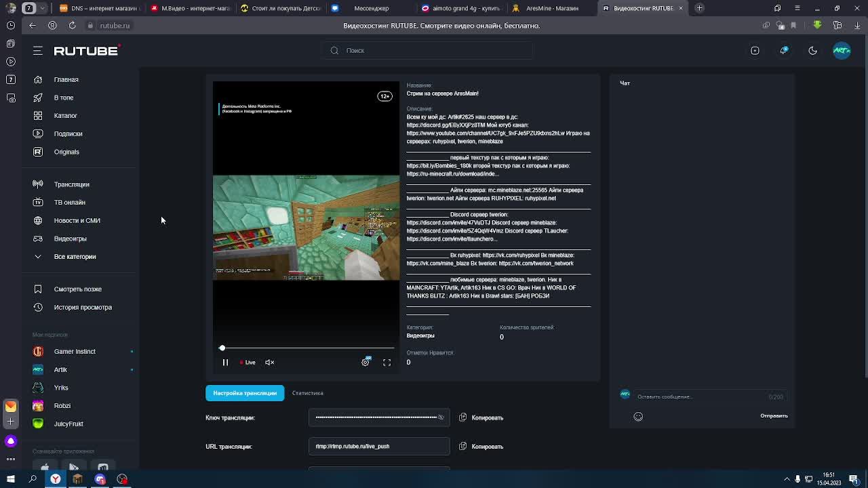This screenshot has height=488, width=868.
Task: Open the RUTUBE hamburger menu
Action: 38,51
